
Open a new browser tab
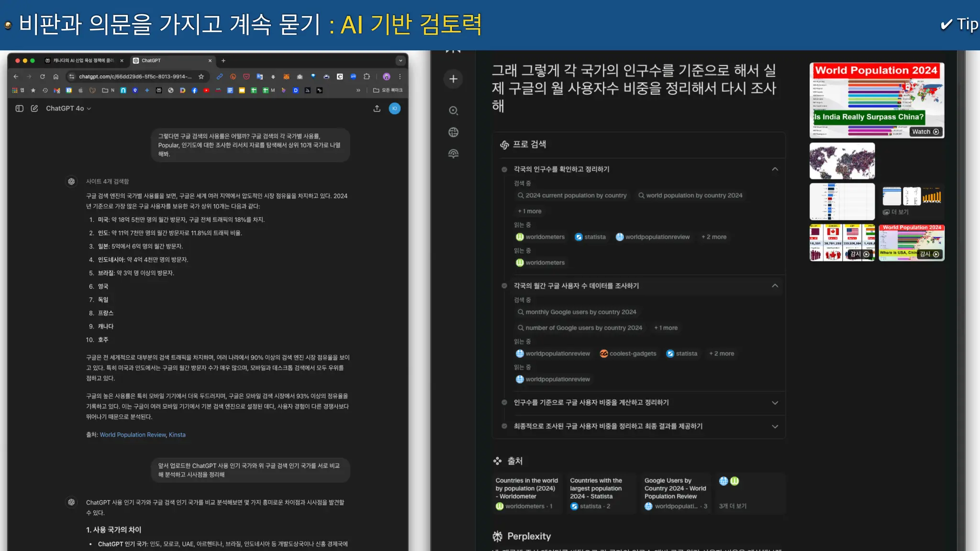coord(223,61)
